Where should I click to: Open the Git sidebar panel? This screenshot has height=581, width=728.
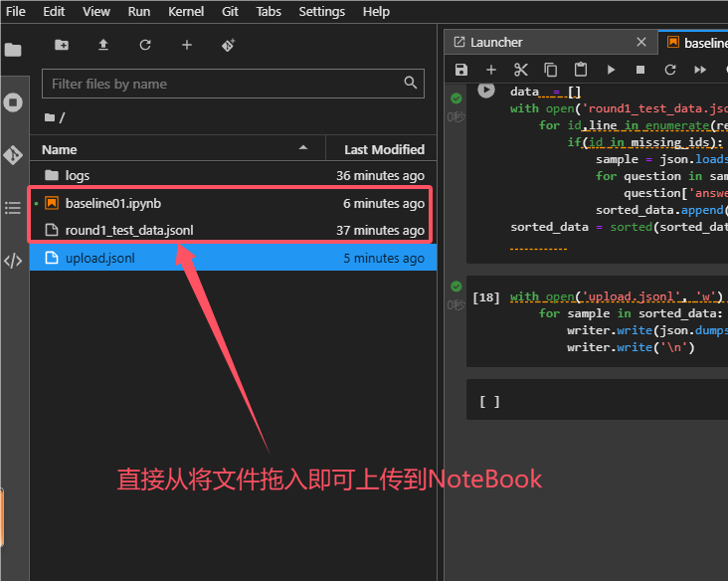coord(13,155)
